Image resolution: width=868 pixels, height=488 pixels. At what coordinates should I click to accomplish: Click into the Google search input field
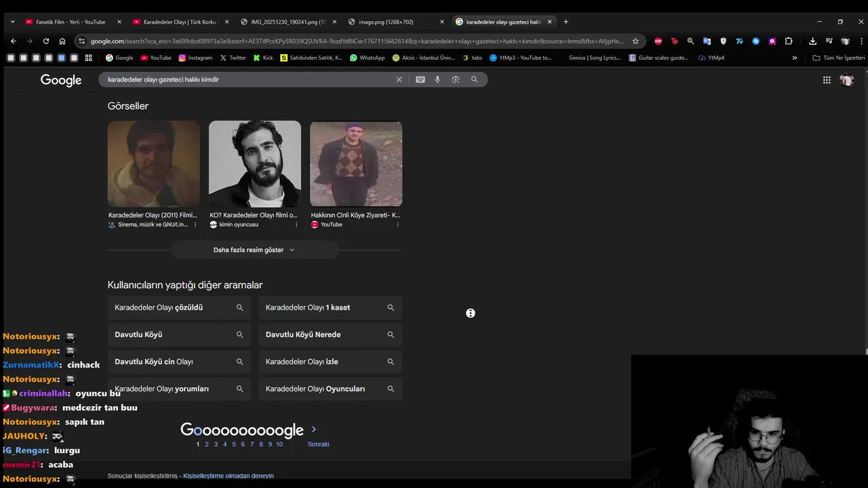(x=248, y=79)
